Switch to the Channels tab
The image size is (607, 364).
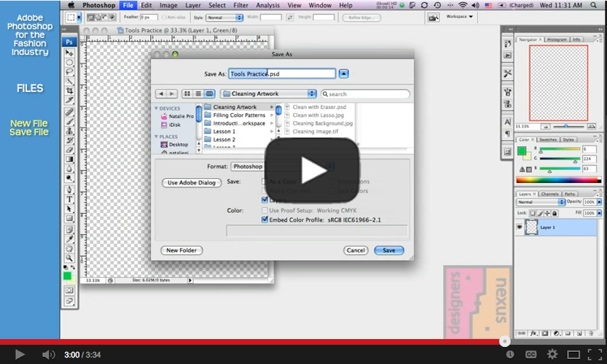pyautogui.click(x=550, y=194)
